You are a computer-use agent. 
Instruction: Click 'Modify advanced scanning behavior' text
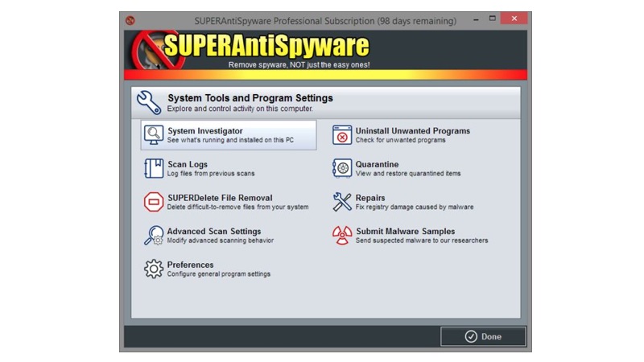(220, 241)
